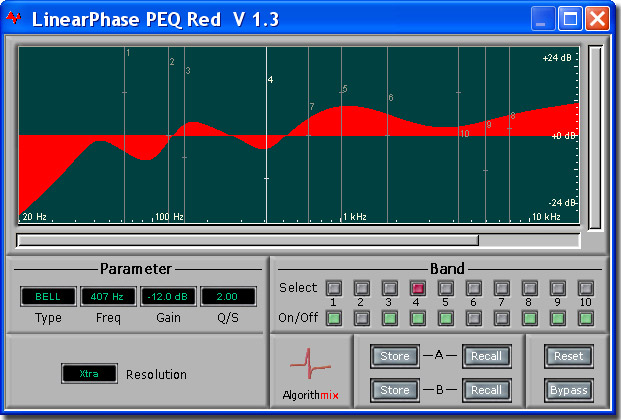Select band 3 with its Select button

pyautogui.click(x=390, y=288)
